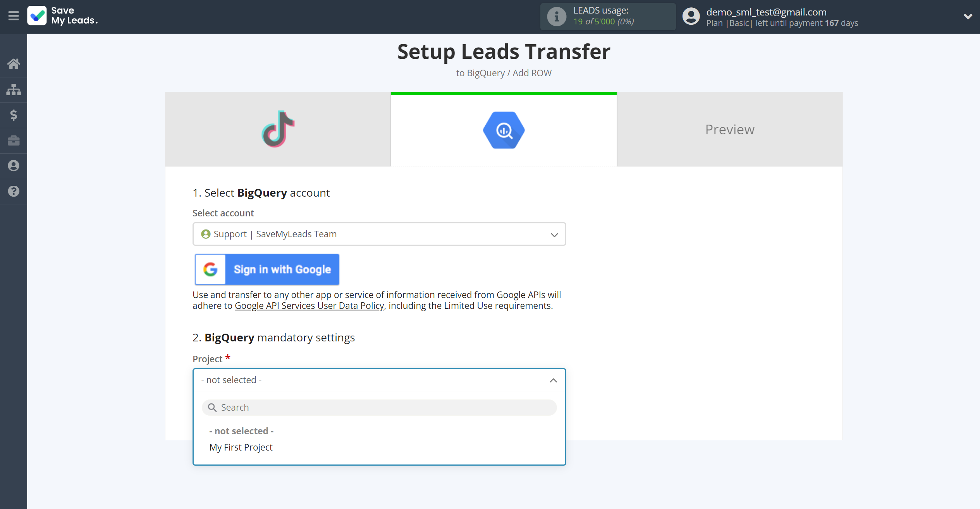Click the briefcase/integrations icon
The image size is (980, 509).
coord(14,141)
